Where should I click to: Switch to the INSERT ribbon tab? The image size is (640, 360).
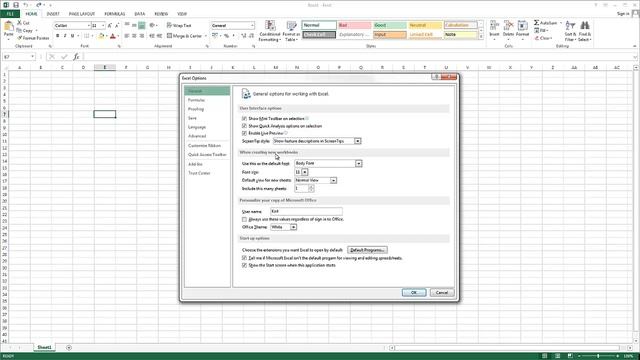53,14
